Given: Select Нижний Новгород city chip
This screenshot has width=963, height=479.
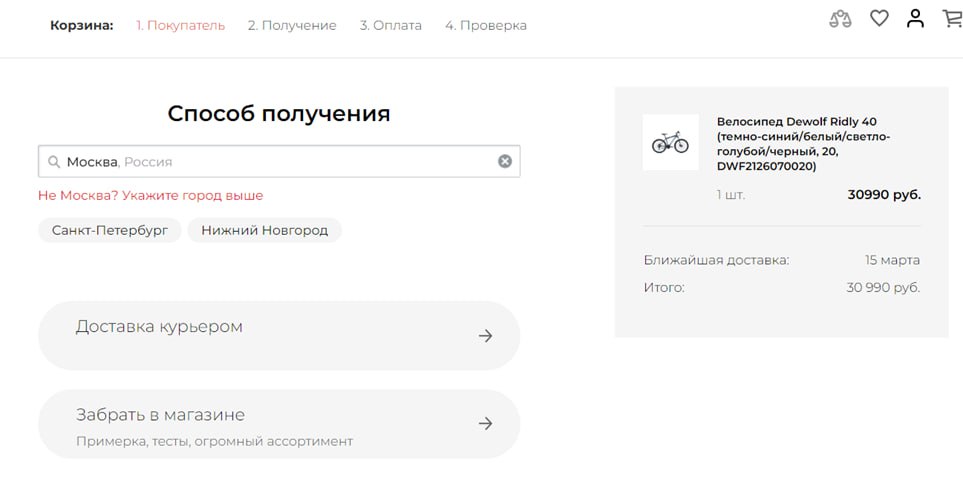Looking at the screenshot, I should tap(265, 230).
